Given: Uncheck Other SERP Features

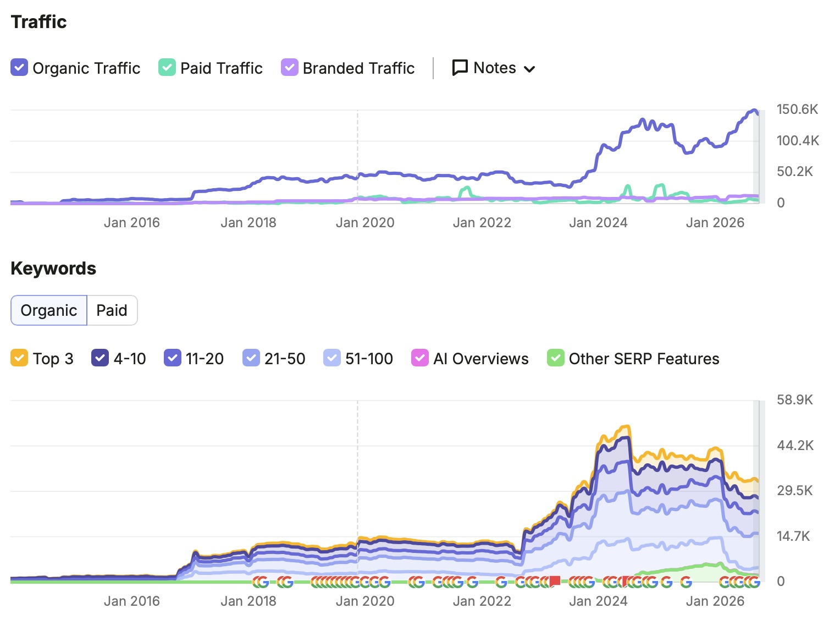Looking at the screenshot, I should click(x=556, y=358).
